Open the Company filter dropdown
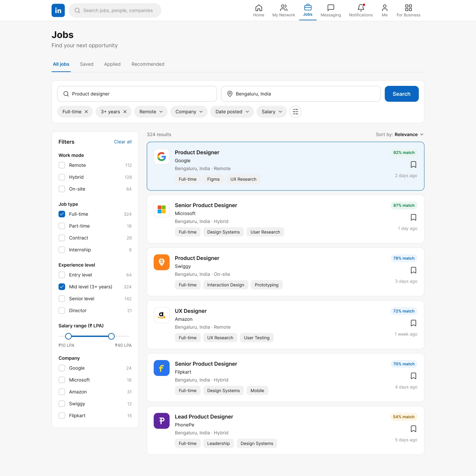The image size is (476, 476). [x=189, y=112]
